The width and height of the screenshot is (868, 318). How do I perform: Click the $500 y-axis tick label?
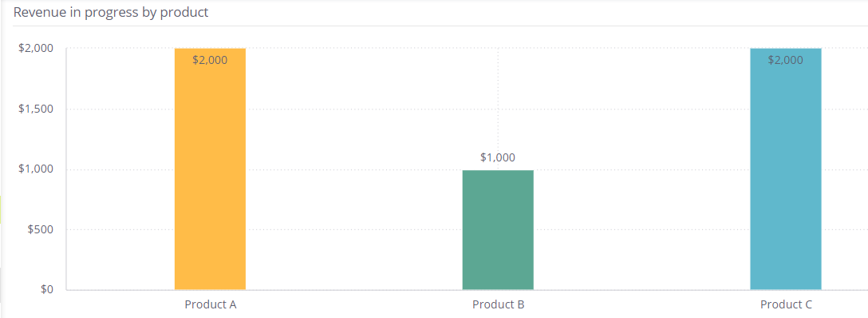(41, 229)
